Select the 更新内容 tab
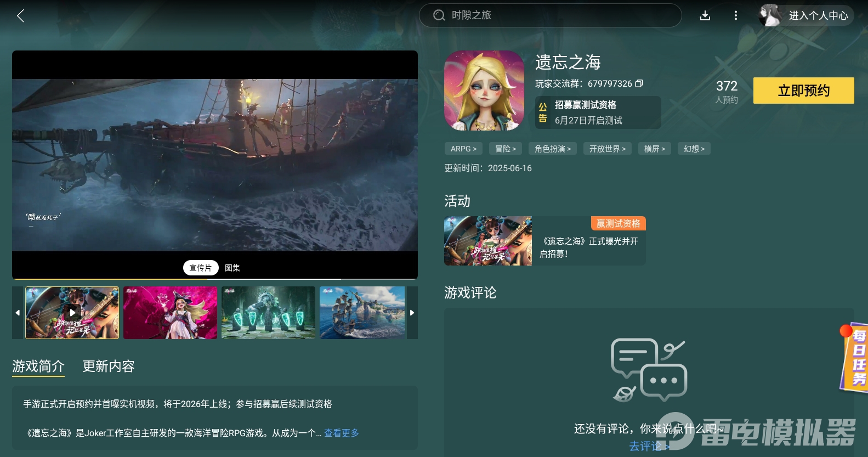This screenshot has width=868, height=457. coord(109,366)
